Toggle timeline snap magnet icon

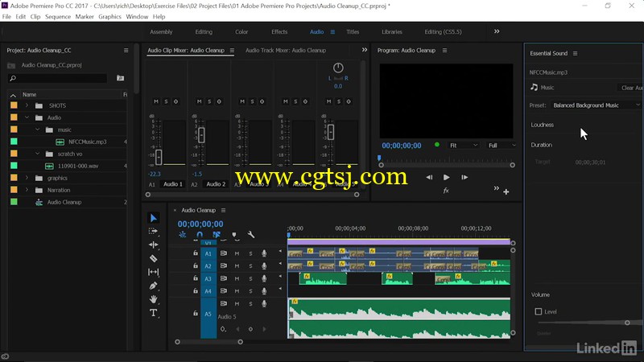click(x=200, y=235)
